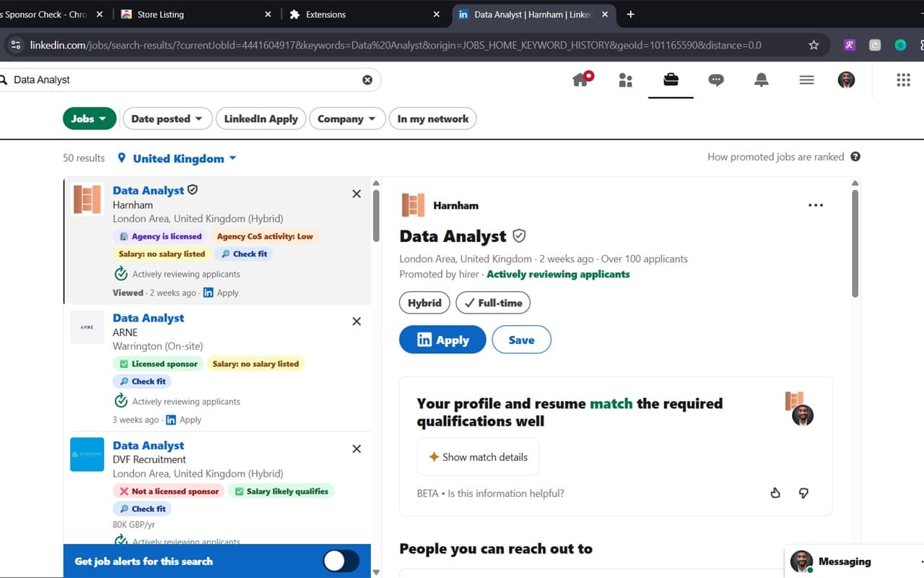Screen dimensions: 924x578
Task: Toggle job alerts for this search
Action: tap(341, 561)
